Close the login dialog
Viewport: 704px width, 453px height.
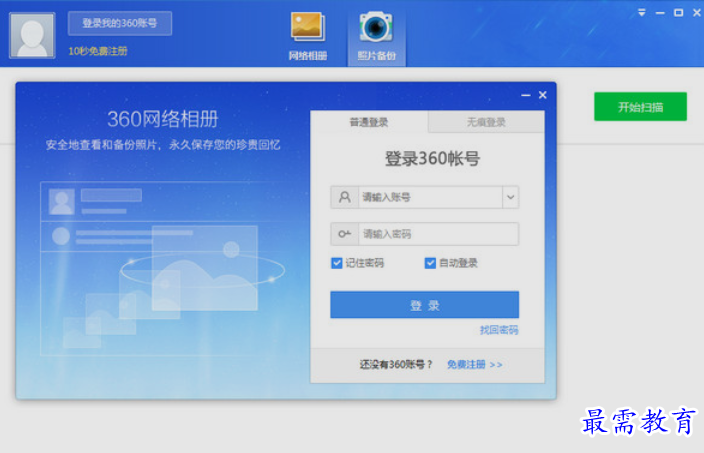point(542,95)
